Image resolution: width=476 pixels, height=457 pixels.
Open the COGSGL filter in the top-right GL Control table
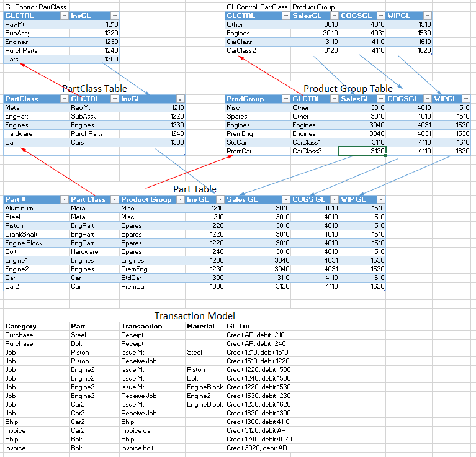pos(381,16)
